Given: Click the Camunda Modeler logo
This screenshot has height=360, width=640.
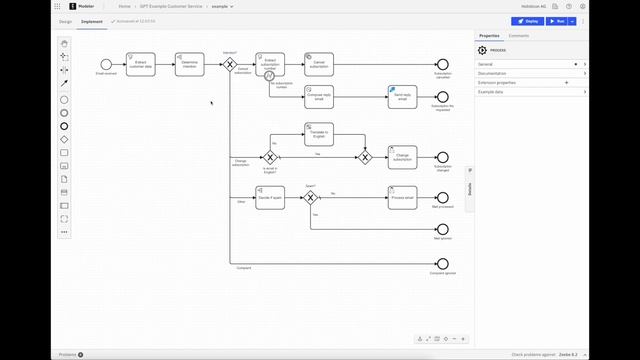Looking at the screenshot, I should click(x=73, y=6).
